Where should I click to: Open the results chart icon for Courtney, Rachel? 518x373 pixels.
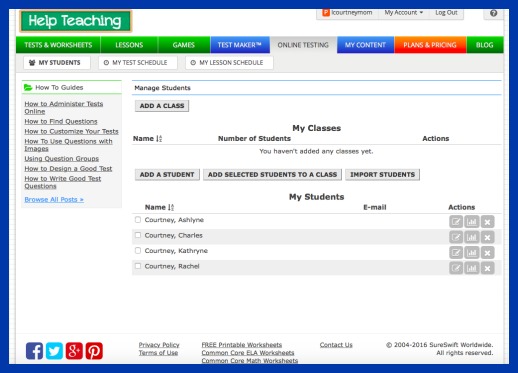tap(472, 268)
